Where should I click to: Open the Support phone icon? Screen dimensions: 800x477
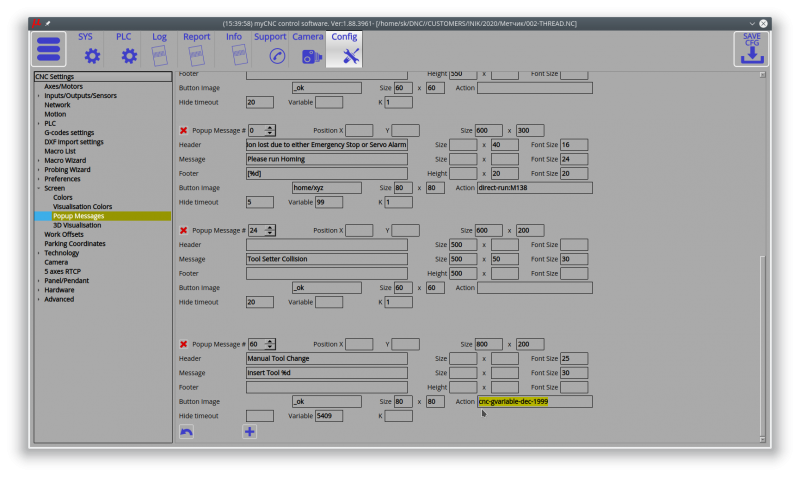tap(278, 57)
